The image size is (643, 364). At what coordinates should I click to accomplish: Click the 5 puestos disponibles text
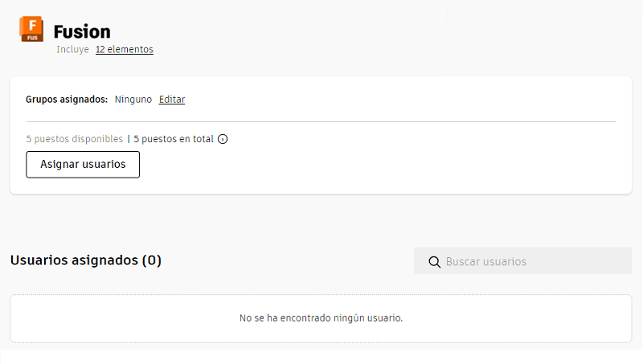point(75,139)
